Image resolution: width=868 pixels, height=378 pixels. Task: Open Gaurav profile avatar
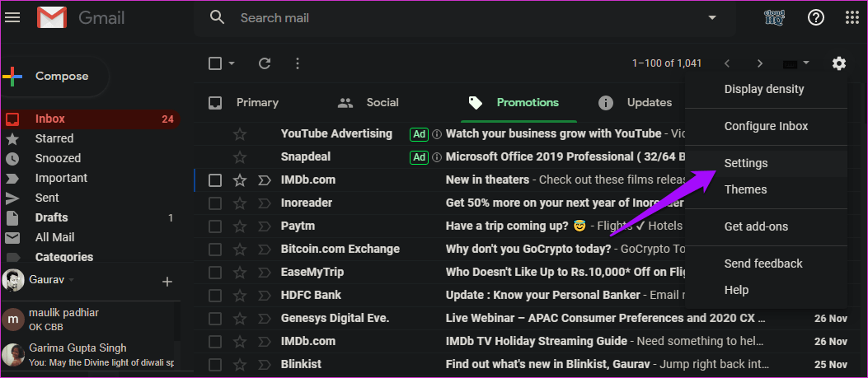(x=12, y=280)
